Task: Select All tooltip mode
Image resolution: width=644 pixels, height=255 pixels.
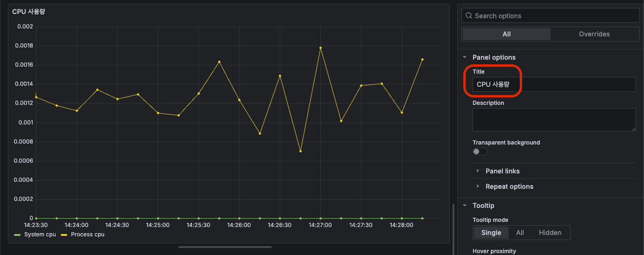Action: click(520, 233)
